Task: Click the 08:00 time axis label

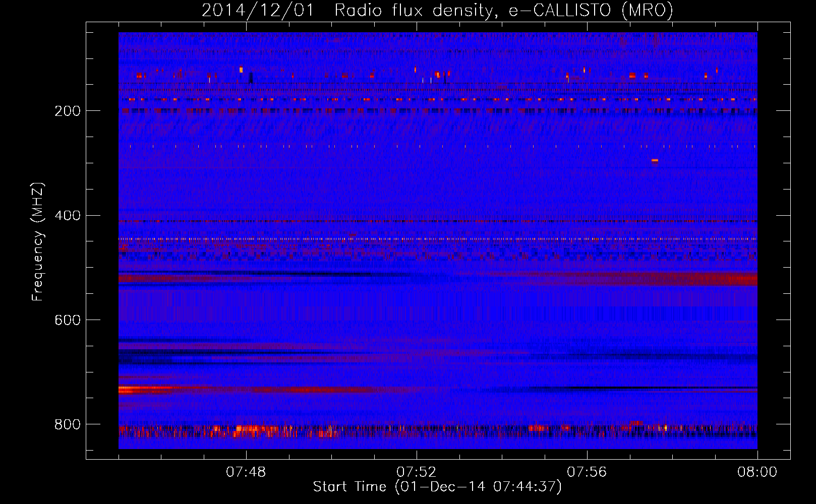Action: (757, 472)
